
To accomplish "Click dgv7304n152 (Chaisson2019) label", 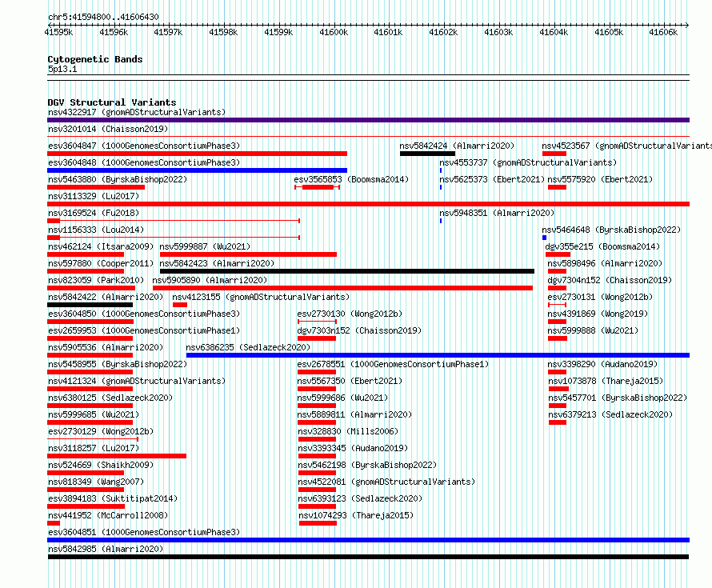I will pyautogui.click(x=610, y=280).
